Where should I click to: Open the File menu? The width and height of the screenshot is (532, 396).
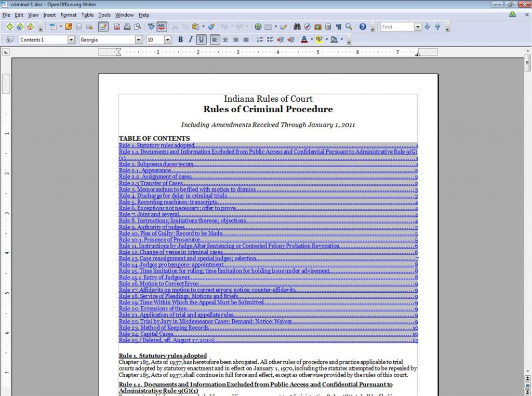coord(6,15)
